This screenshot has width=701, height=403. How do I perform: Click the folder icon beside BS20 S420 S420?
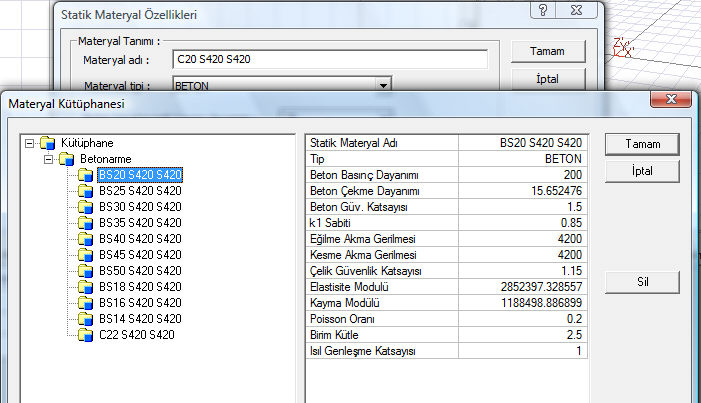click(x=85, y=175)
